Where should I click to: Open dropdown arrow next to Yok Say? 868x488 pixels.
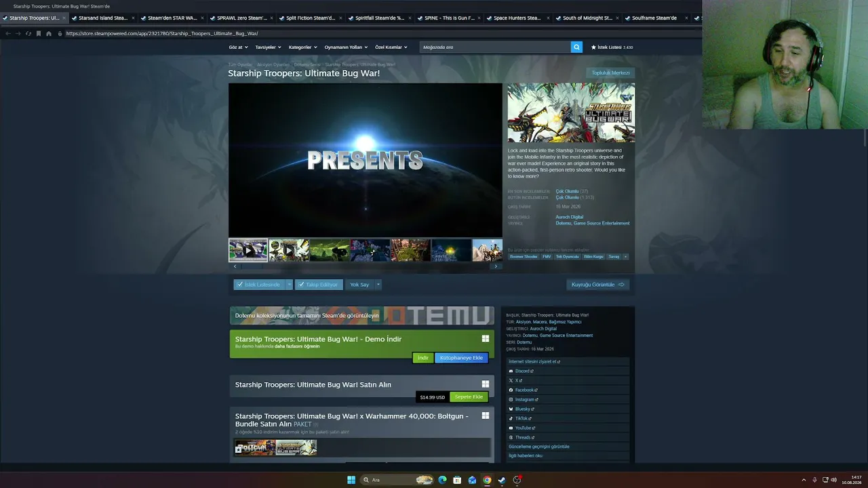pos(378,285)
